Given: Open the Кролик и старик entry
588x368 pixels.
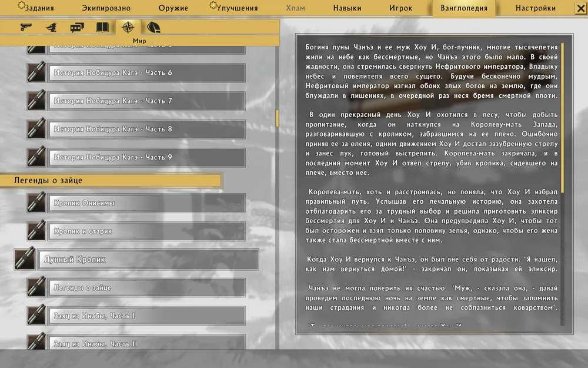Looking at the screenshot, I should 146,231.
